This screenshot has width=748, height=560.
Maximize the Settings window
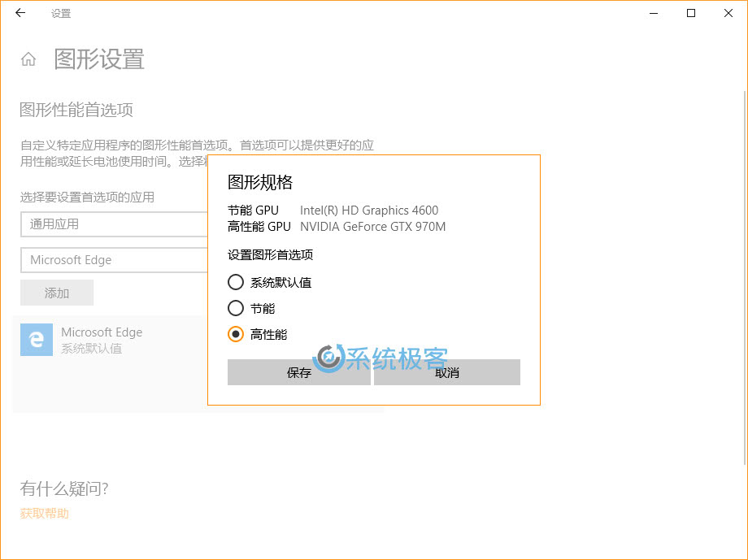[691, 13]
